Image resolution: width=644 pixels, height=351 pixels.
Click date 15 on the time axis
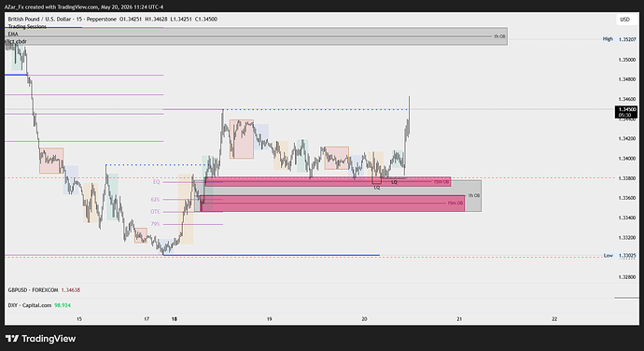point(79,319)
